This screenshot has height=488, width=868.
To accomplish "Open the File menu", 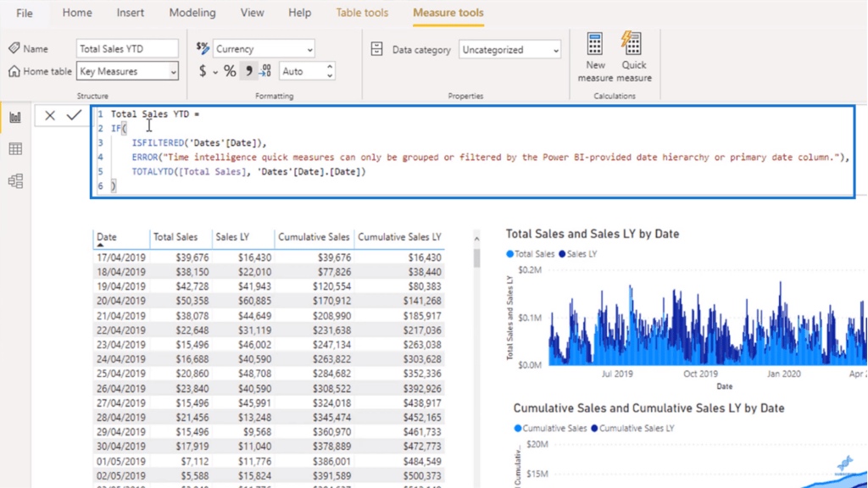I will coord(25,13).
